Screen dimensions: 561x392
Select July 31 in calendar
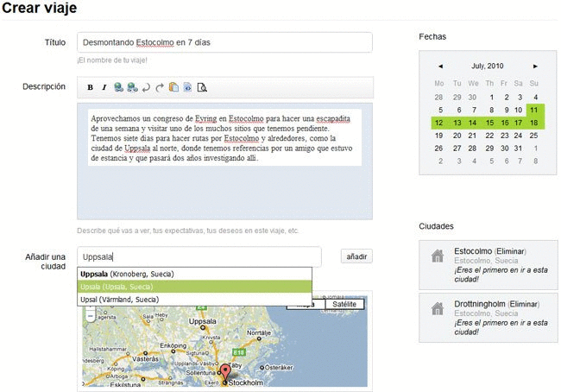pos(519,149)
